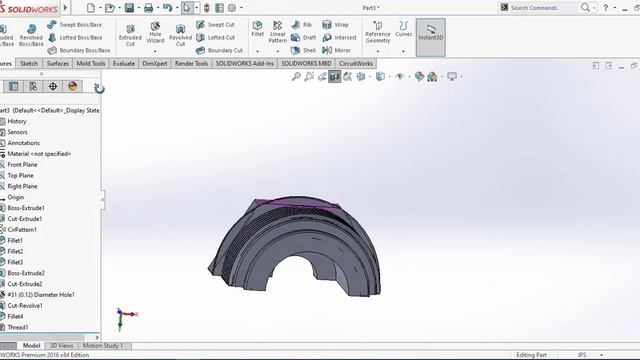This screenshot has height=360, width=640.
Task: Switch to the Surfaces tab
Action: [58, 64]
